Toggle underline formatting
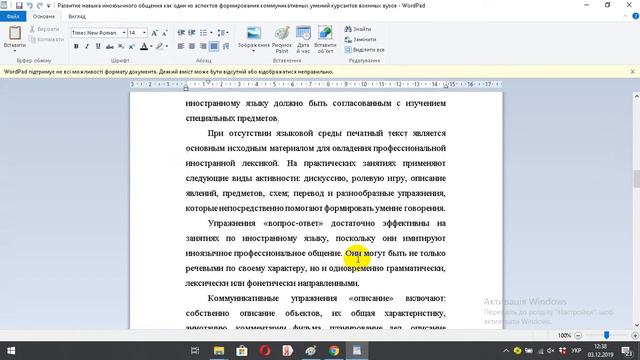 tap(98, 47)
